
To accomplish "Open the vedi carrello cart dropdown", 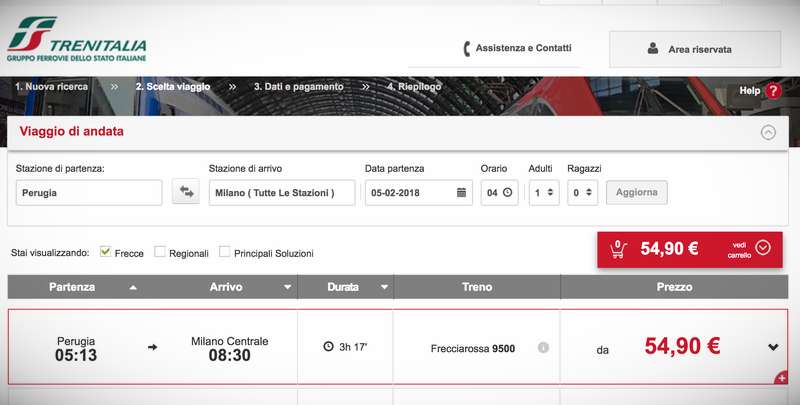I will [763, 248].
